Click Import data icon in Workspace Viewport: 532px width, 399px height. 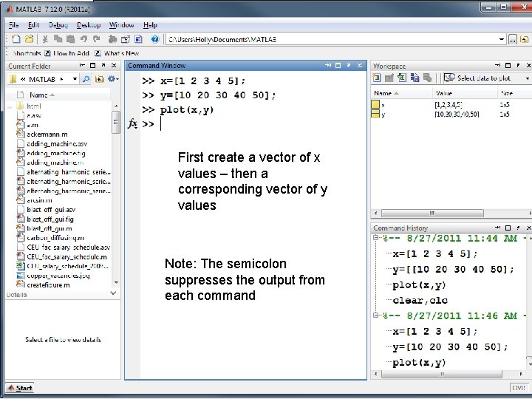(x=402, y=78)
